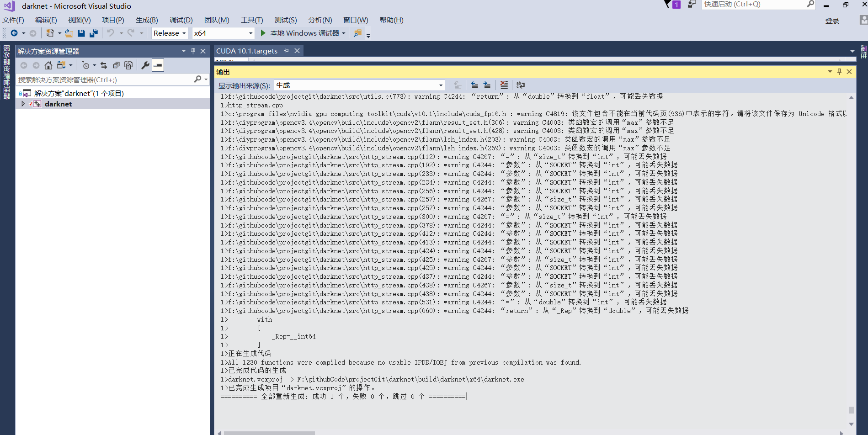Toggle word wrap in the Output window

521,85
